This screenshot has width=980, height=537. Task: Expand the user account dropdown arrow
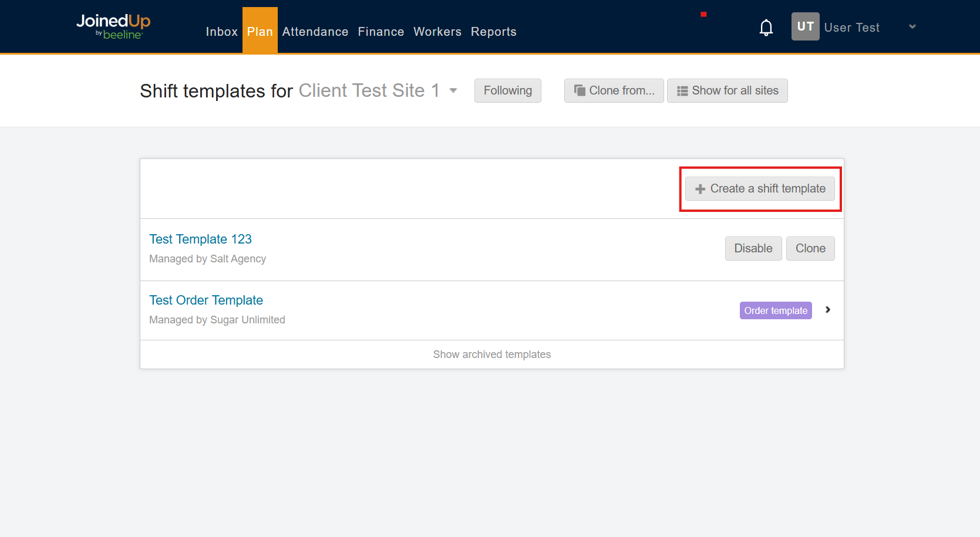tap(912, 26)
